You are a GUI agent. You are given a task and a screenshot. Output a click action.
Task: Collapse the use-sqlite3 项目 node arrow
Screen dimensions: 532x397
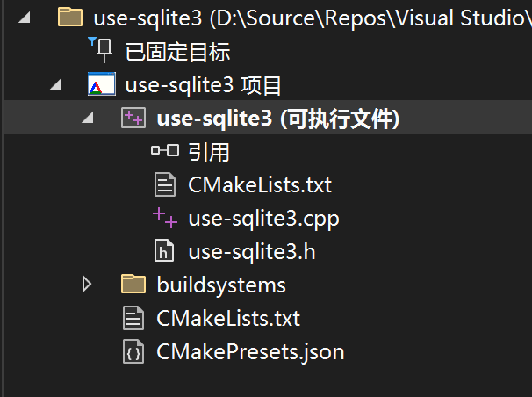[x=56, y=86]
